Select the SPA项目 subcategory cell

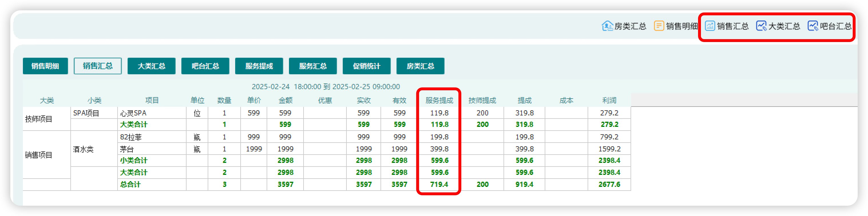94,113
